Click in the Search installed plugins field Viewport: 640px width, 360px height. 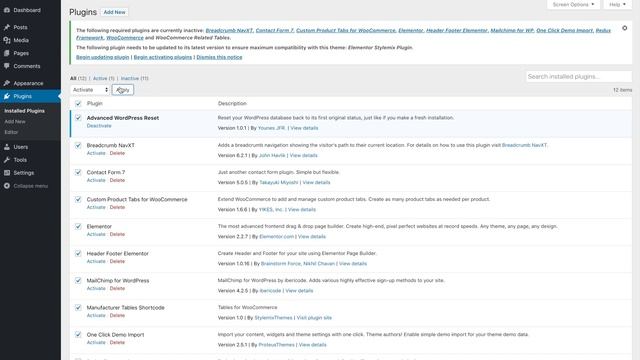tap(579, 77)
